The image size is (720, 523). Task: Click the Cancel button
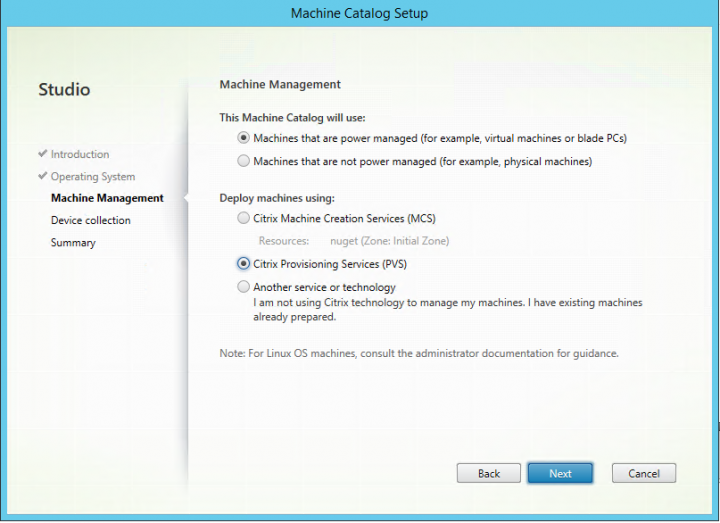click(644, 473)
